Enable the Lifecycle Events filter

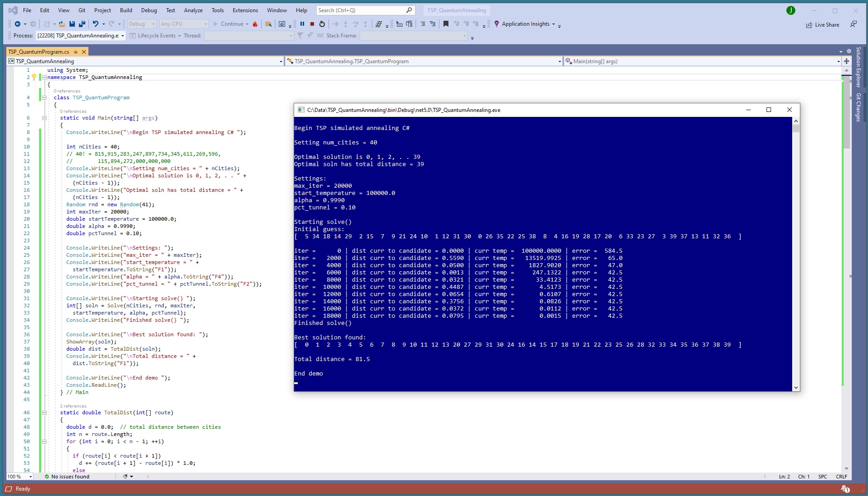coord(155,35)
